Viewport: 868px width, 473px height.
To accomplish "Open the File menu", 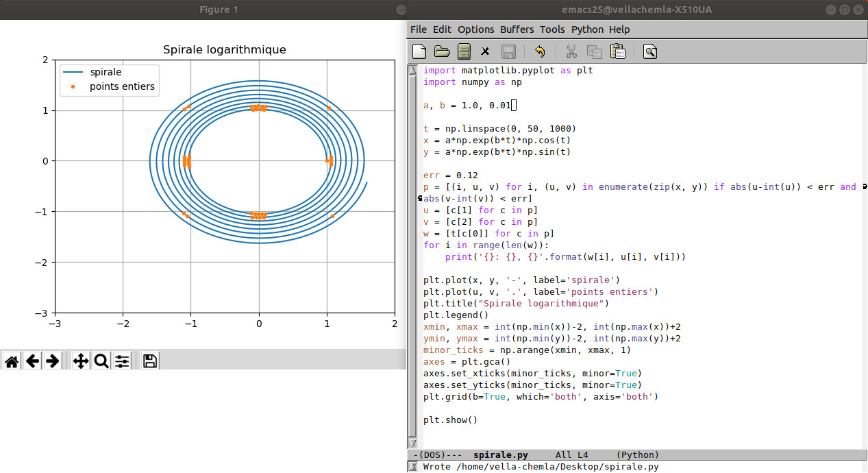I will pos(418,29).
